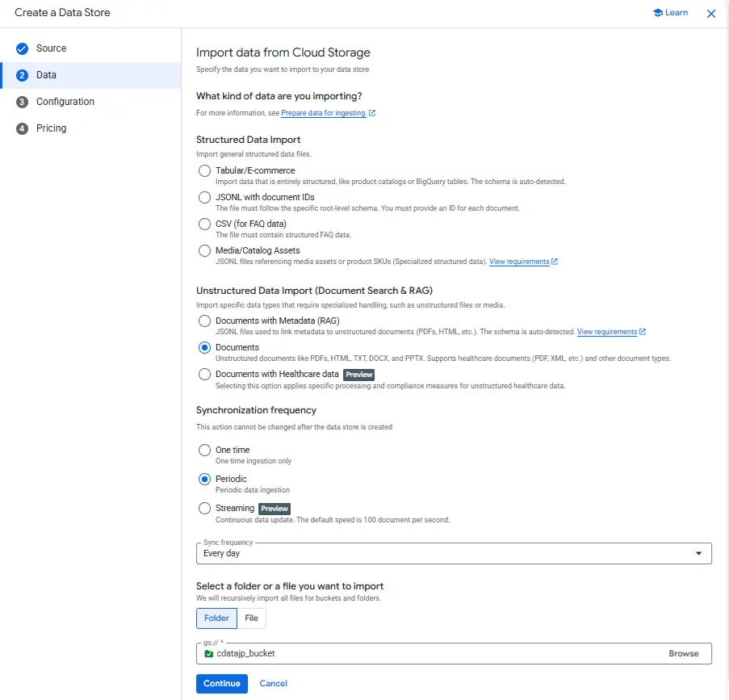Browse for a Cloud Storage bucket
729x700 pixels.
[684, 653]
